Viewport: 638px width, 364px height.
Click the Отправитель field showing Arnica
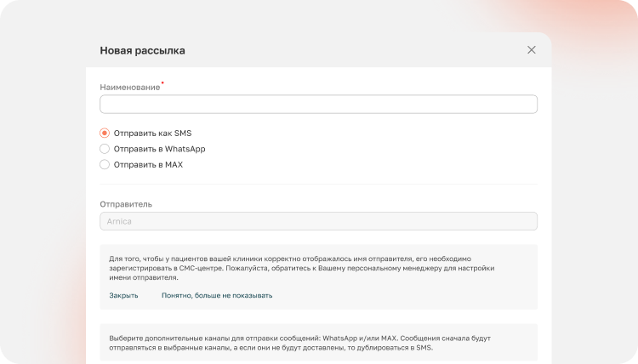(x=319, y=221)
